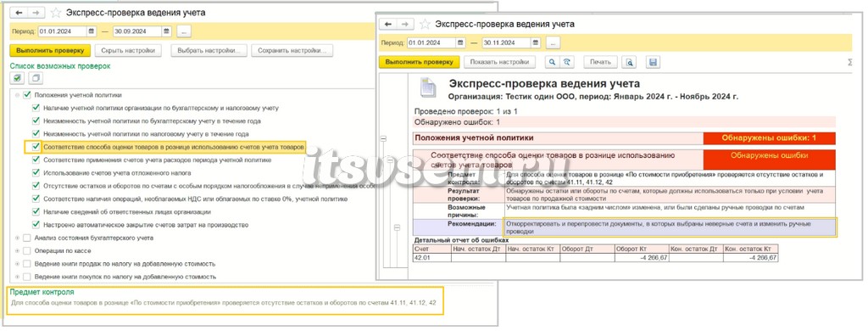Click the report document icon beside title
Screen dimensions: 868x331
point(427,87)
